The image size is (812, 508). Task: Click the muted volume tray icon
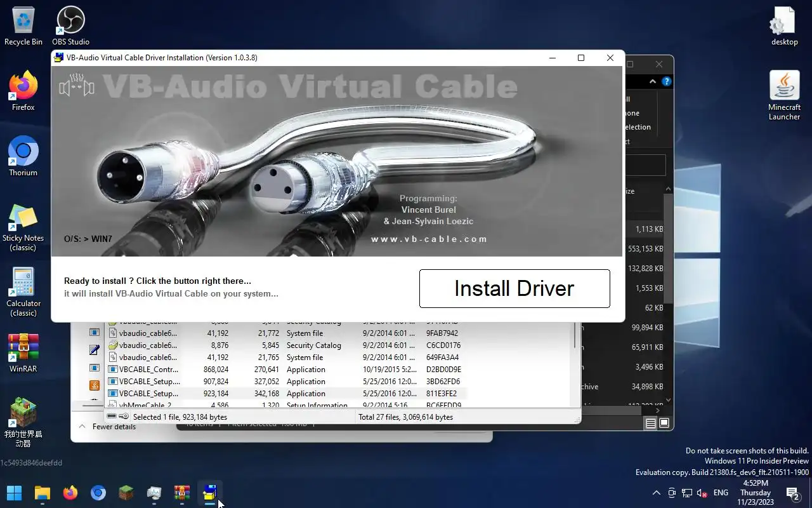click(702, 493)
